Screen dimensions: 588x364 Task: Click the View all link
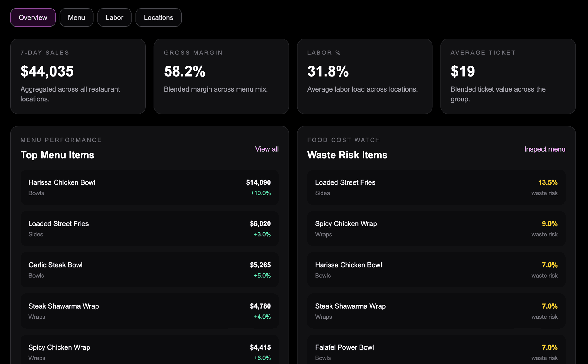267,149
